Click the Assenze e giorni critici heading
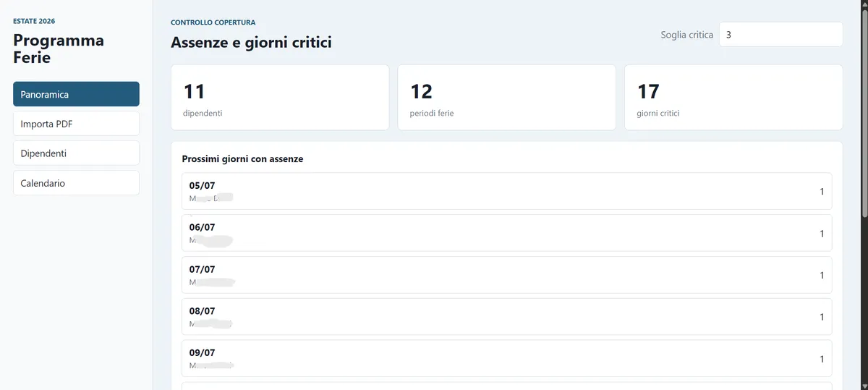The image size is (868, 390). pyautogui.click(x=251, y=43)
